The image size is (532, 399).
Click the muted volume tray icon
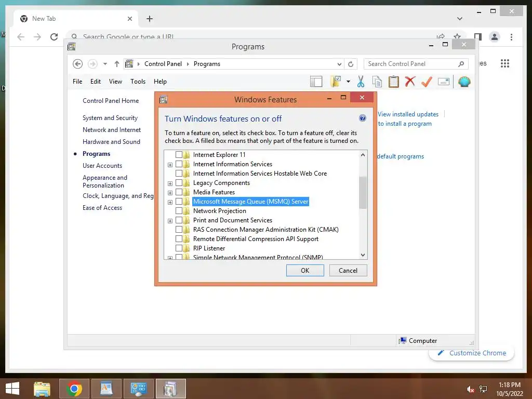(470, 389)
